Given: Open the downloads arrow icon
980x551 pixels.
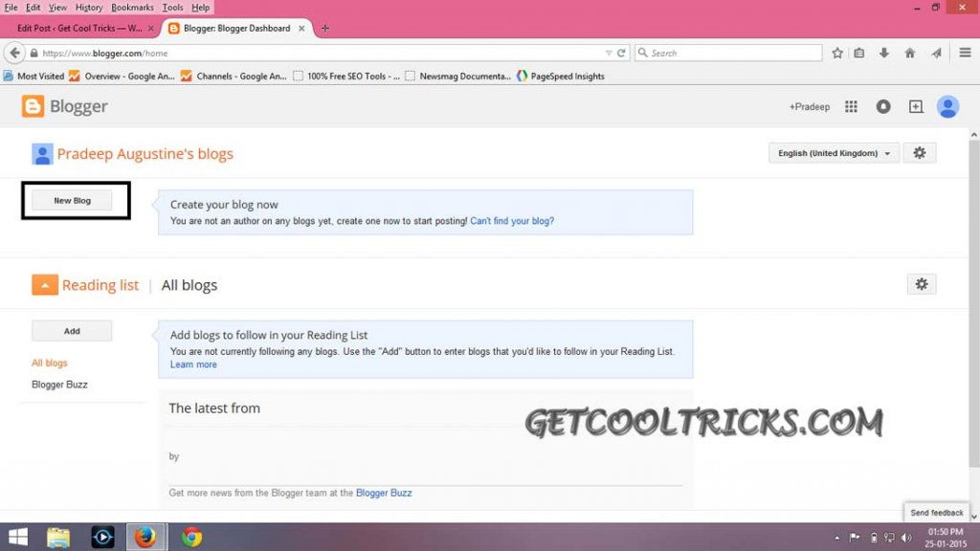Looking at the screenshot, I should click(x=883, y=54).
